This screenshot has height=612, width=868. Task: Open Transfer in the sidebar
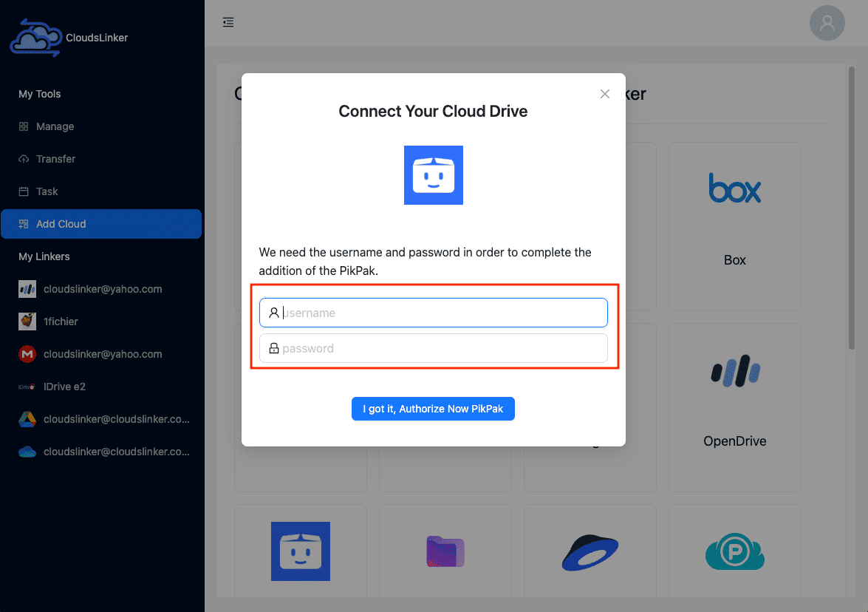(x=100, y=159)
